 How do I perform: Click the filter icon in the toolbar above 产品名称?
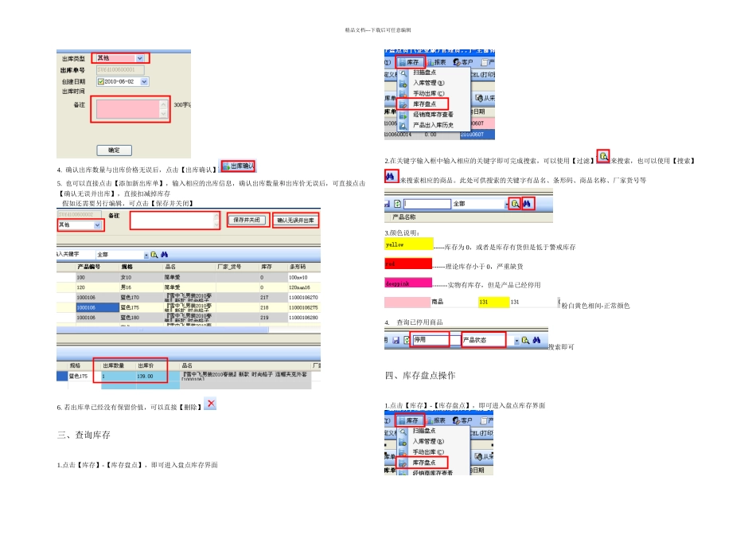(x=515, y=204)
